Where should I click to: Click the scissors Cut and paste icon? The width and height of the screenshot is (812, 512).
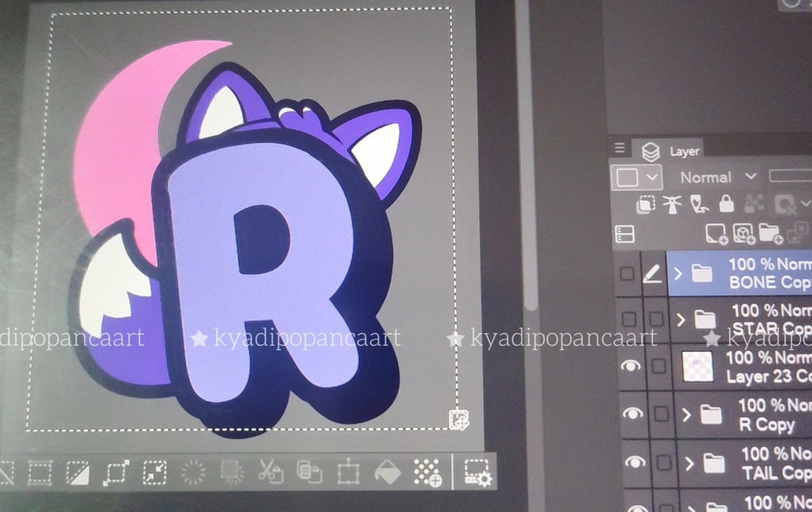point(270,472)
